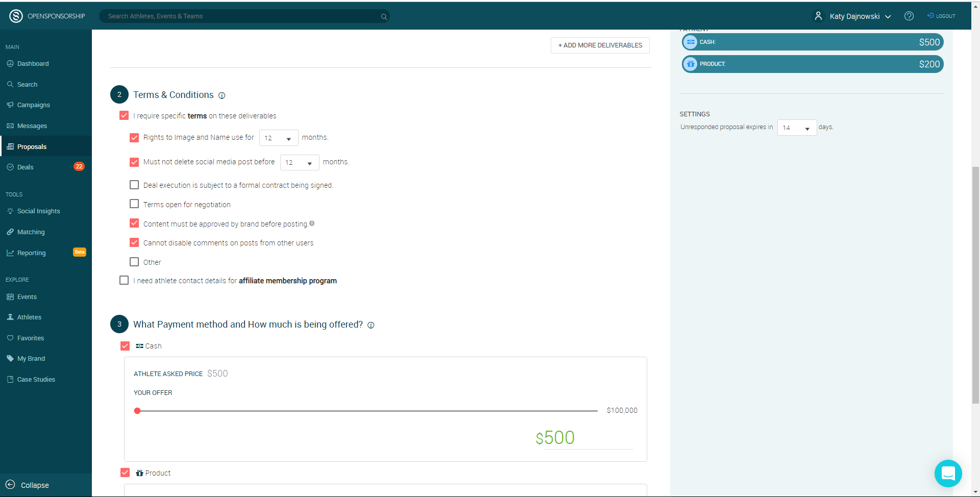Click the Case Studies document icon
The image size is (980, 497).
pyautogui.click(x=10, y=379)
